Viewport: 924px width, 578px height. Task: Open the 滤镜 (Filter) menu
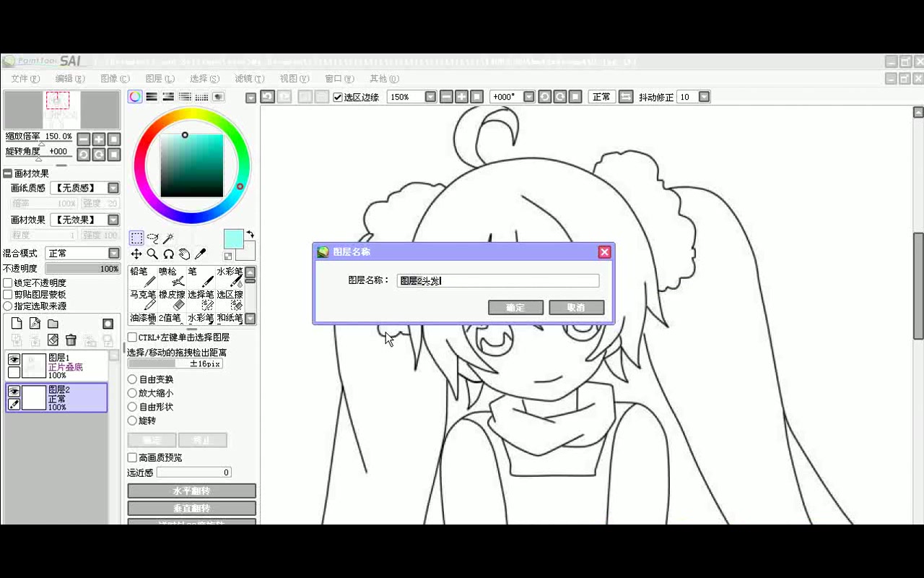pyautogui.click(x=250, y=79)
